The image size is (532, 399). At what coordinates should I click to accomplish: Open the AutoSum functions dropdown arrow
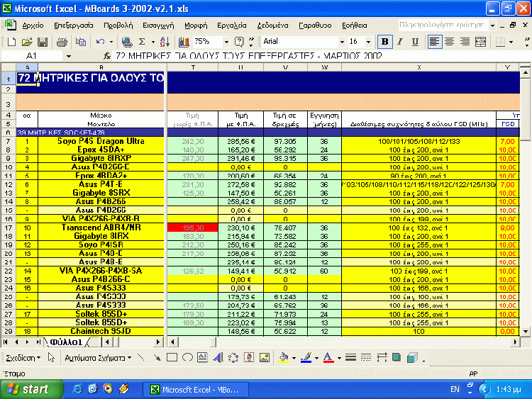(153, 42)
